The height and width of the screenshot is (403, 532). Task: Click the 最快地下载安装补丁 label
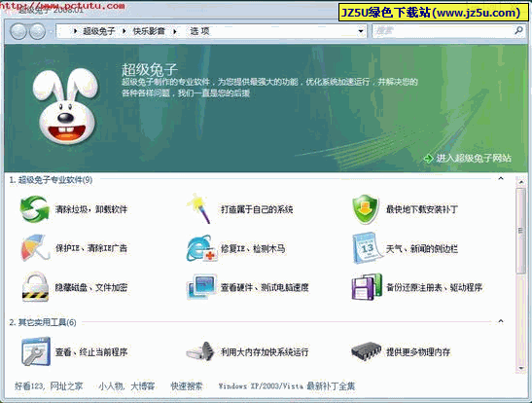422,209
